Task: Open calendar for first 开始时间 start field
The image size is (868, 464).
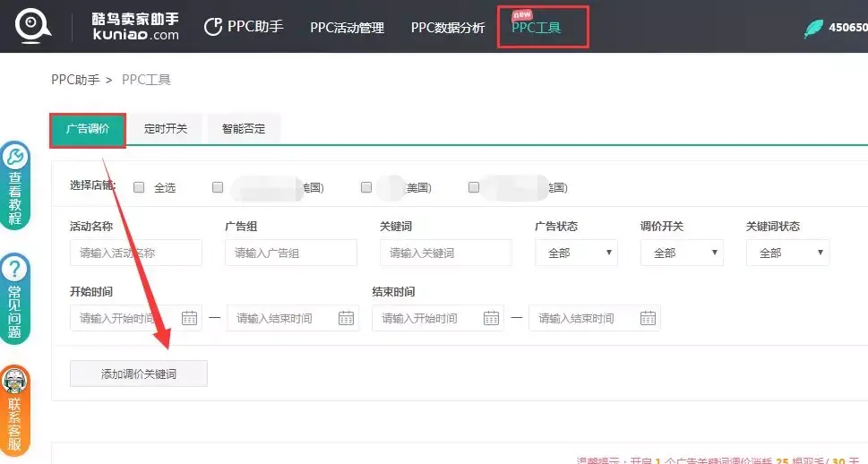Action: click(189, 318)
